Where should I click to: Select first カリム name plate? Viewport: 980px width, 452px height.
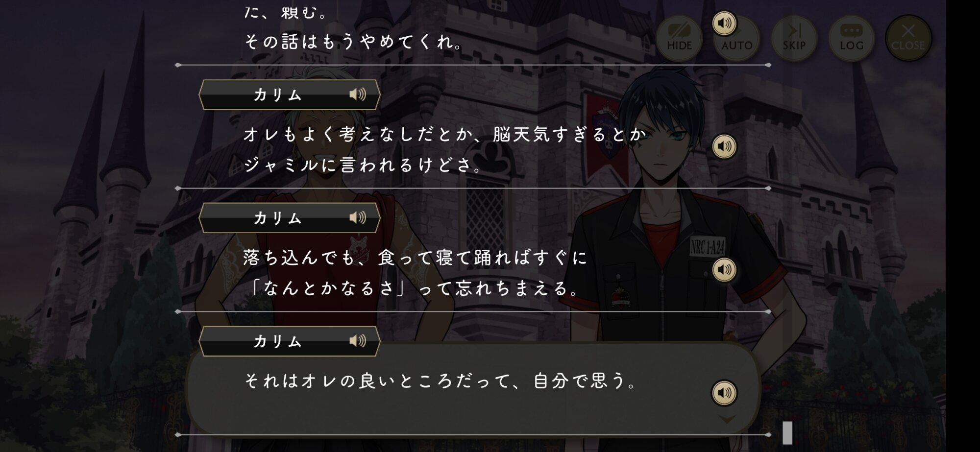point(290,95)
